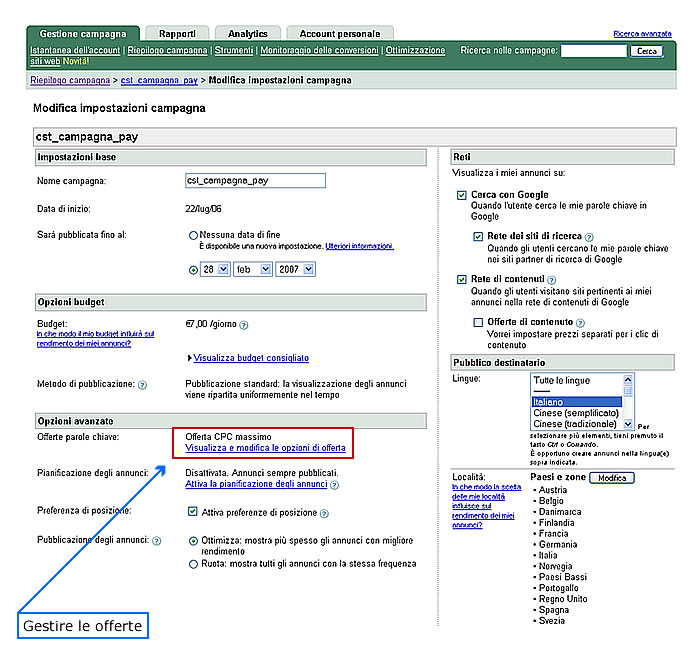Open Strumenti submenu link
This screenshot has width=700, height=670.
[234, 50]
